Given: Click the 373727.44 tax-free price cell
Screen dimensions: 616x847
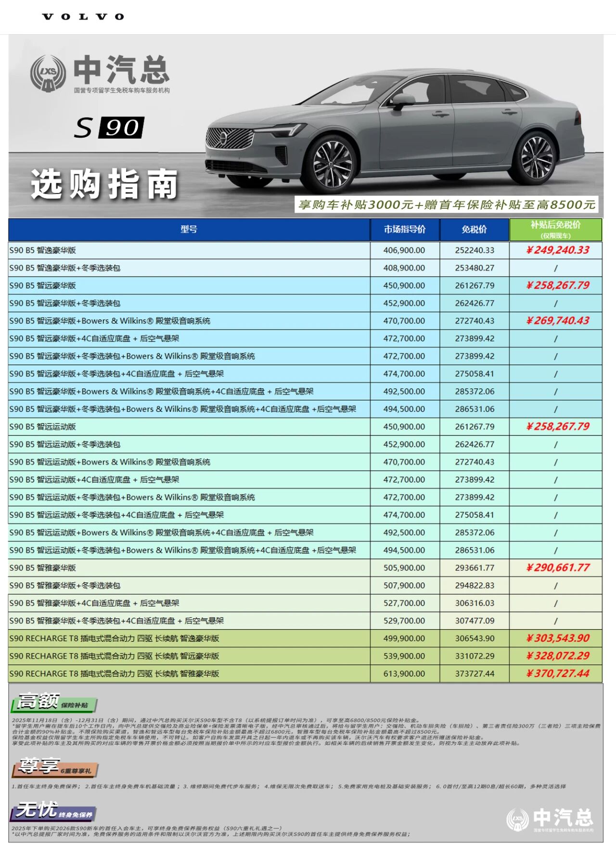Looking at the screenshot, I should pyautogui.click(x=475, y=674).
